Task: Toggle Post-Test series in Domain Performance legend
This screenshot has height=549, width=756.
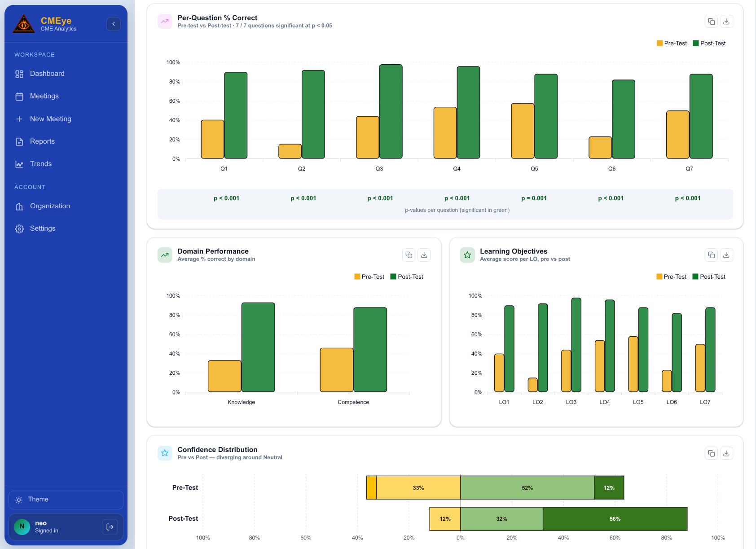Action: [x=407, y=277]
